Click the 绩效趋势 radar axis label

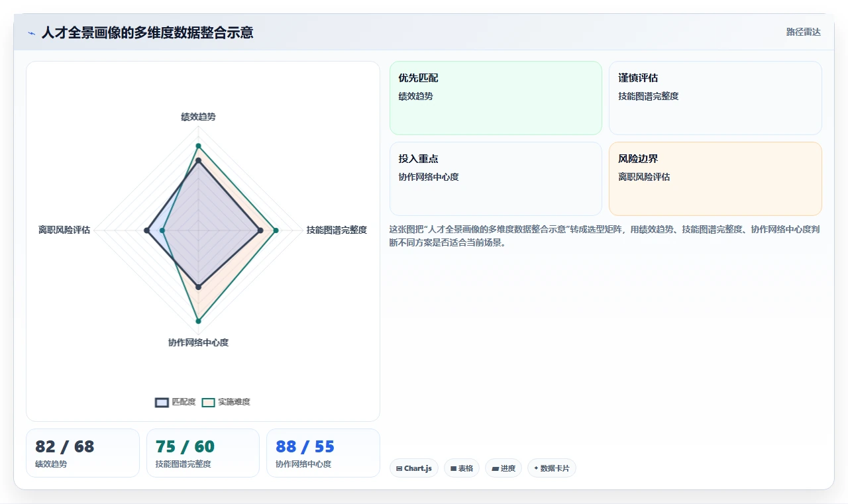click(x=198, y=117)
